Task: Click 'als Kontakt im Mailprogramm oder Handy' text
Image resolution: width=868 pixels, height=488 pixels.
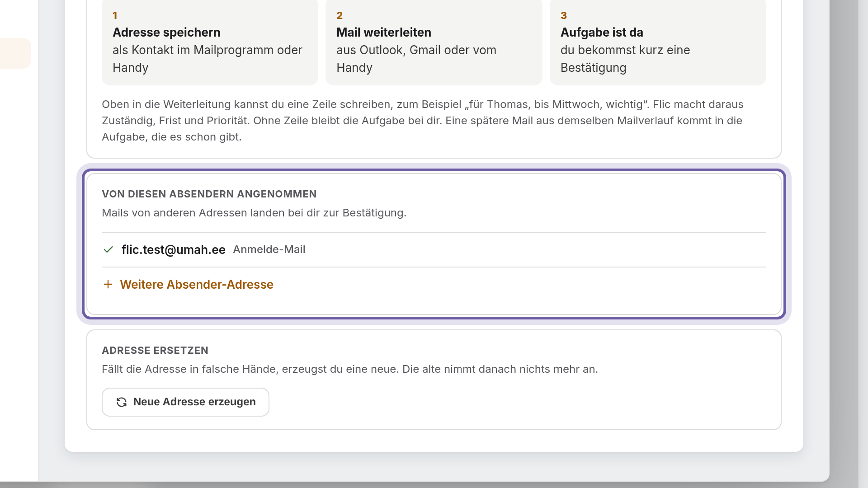Action: coord(208,59)
